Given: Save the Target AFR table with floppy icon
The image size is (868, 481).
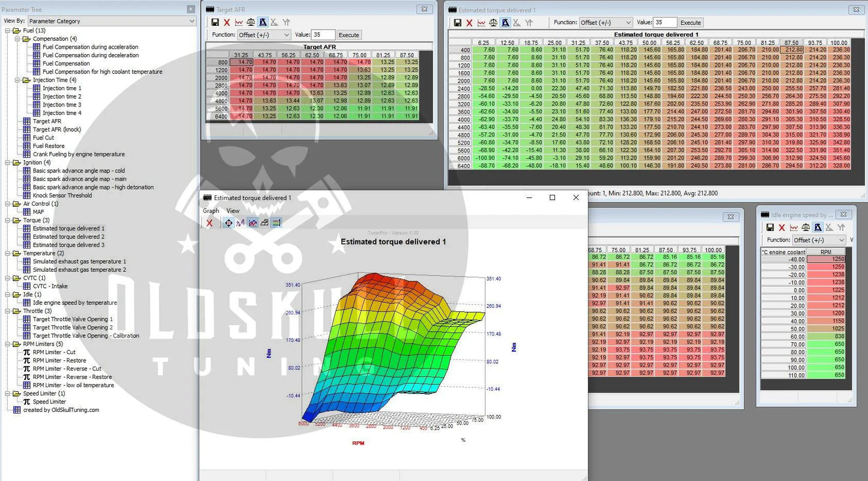Looking at the screenshot, I should [x=215, y=22].
